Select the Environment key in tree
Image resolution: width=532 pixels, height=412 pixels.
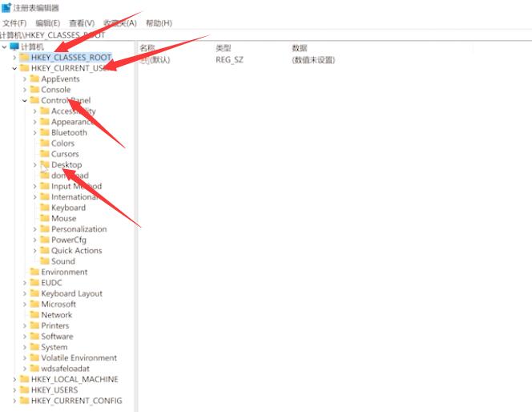[x=64, y=272]
